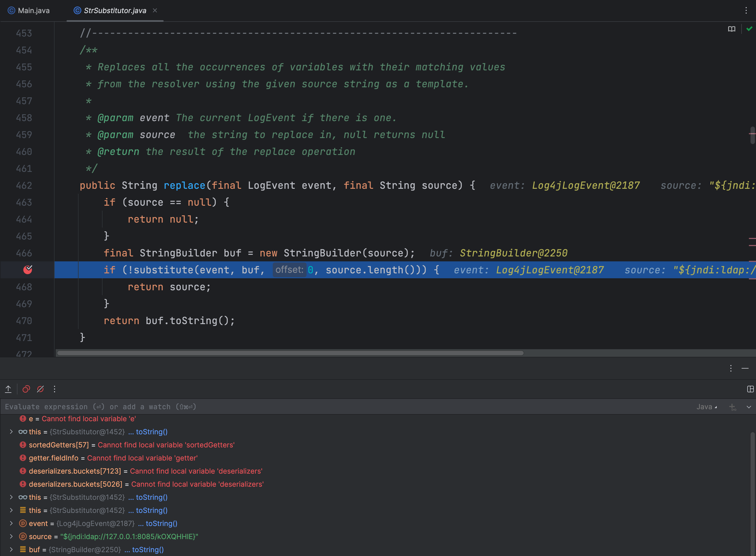This screenshot has height=556, width=756.
Task: Click the parameter icon beside event
Action: pyautogui.click(x=23, y=523)
